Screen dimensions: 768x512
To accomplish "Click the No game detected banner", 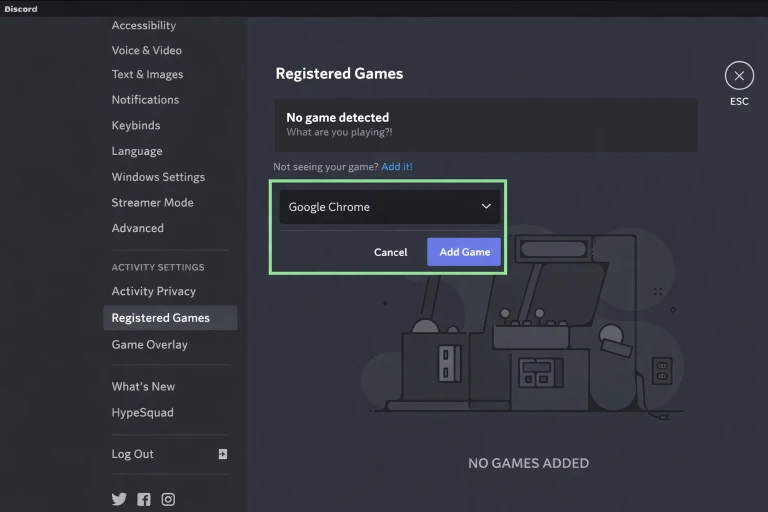I will click(486, 124).
